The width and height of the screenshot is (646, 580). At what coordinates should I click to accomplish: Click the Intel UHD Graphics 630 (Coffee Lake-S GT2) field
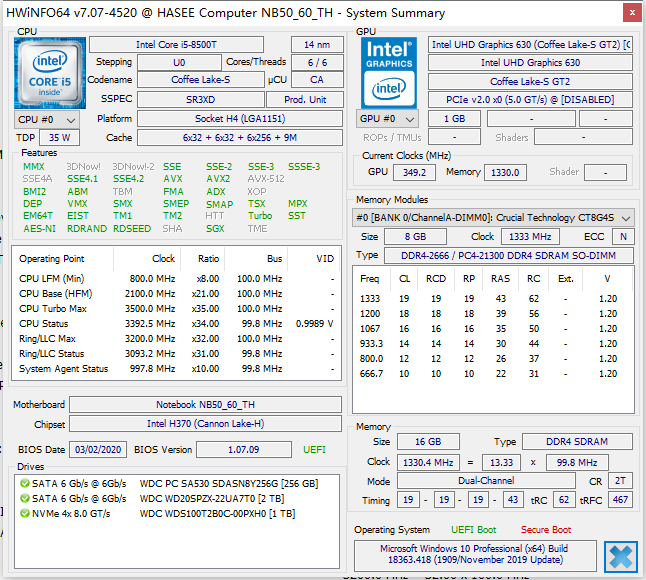pos(530,44)
